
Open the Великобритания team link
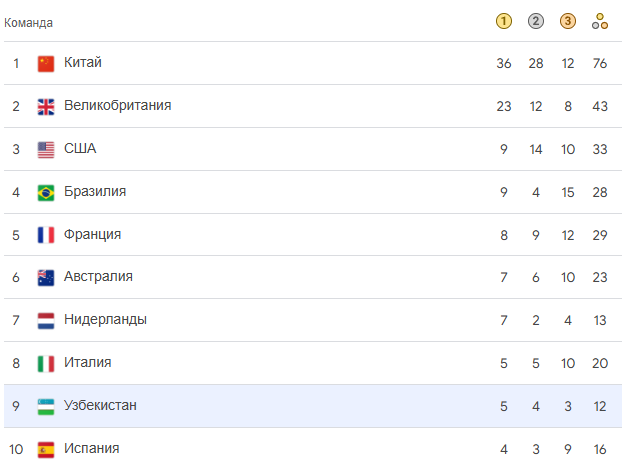click(117, 106)
